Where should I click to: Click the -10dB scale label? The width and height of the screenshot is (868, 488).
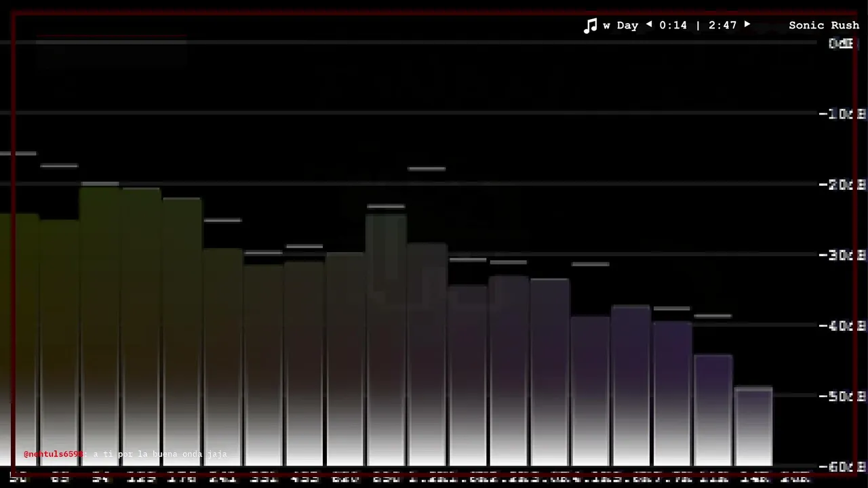[842, 114]
